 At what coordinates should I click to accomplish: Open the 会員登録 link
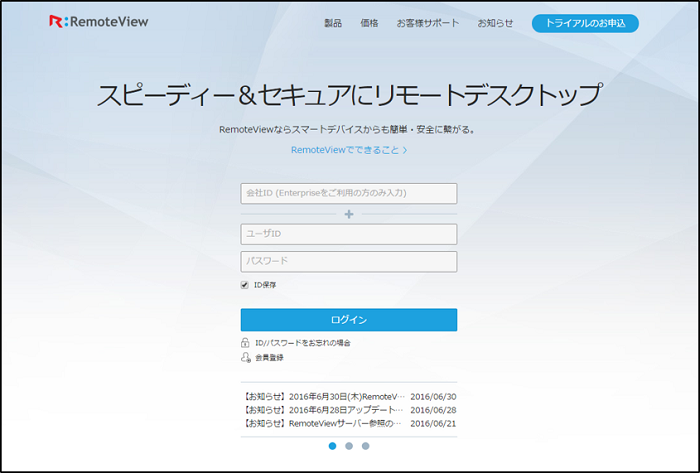click(x=269, y=357)
